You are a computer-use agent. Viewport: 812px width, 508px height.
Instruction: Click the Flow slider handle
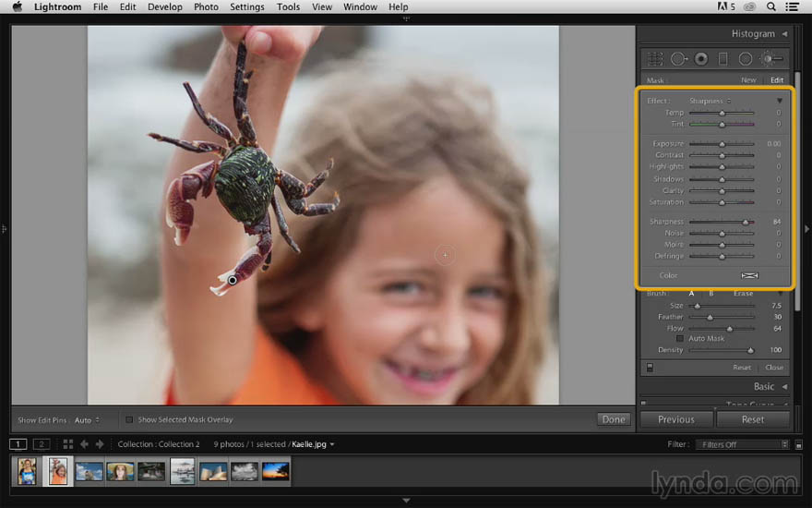coord(730,329)
